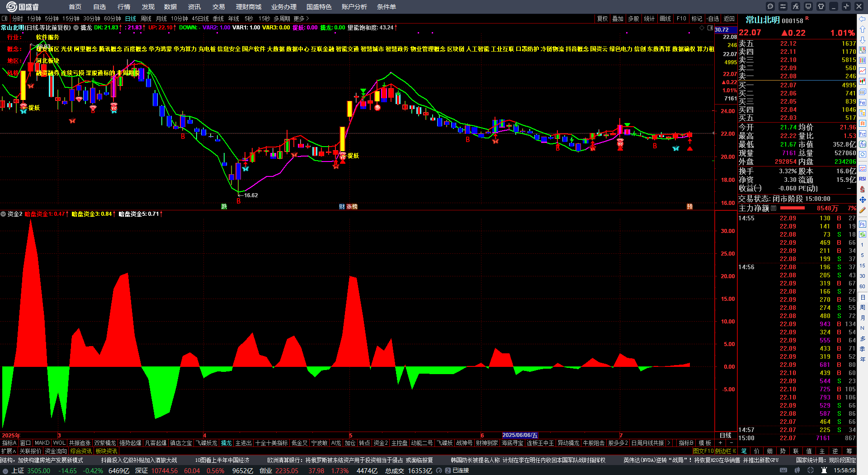
Task: Click the 16.62 low price label
Action: coord(251,195)
